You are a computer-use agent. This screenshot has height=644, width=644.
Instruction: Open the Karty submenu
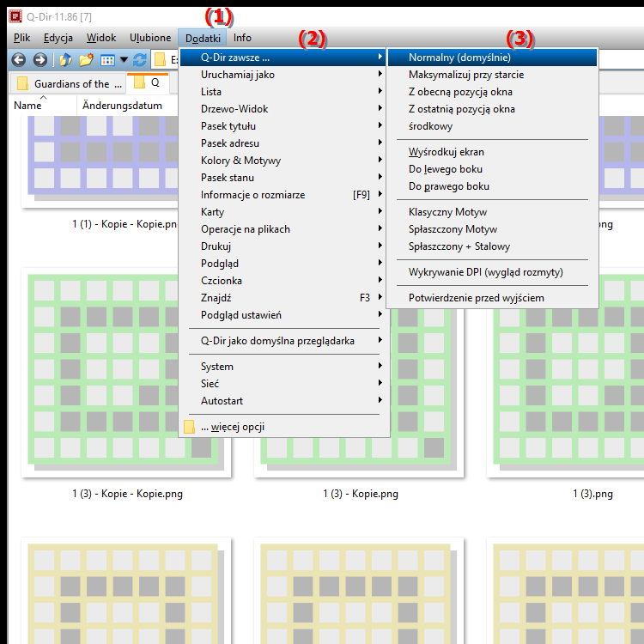point(283,212)
